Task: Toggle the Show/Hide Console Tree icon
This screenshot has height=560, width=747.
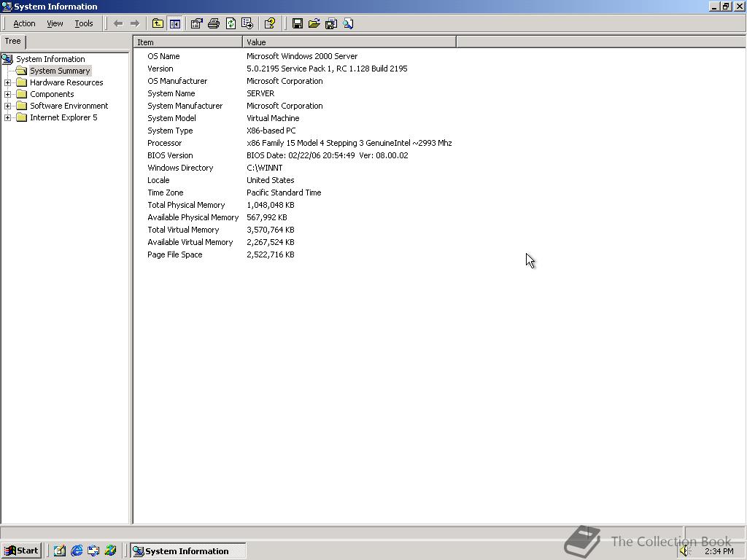Action: [175, 23]
